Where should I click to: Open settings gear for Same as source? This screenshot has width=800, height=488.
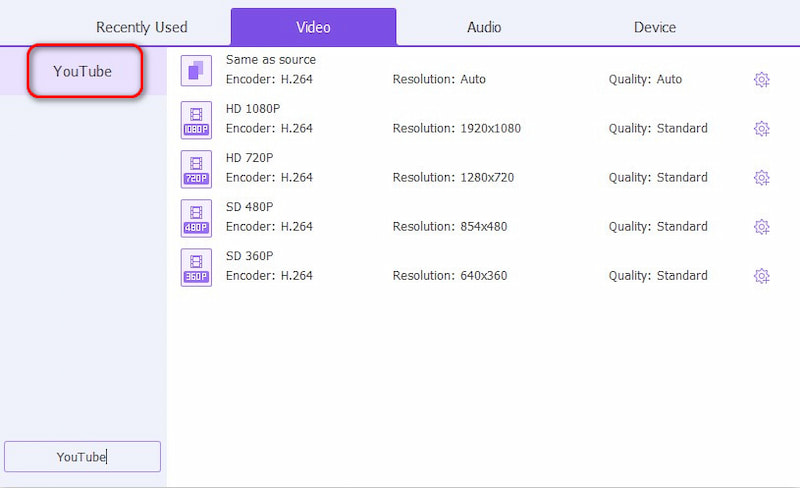pos(761,80)
